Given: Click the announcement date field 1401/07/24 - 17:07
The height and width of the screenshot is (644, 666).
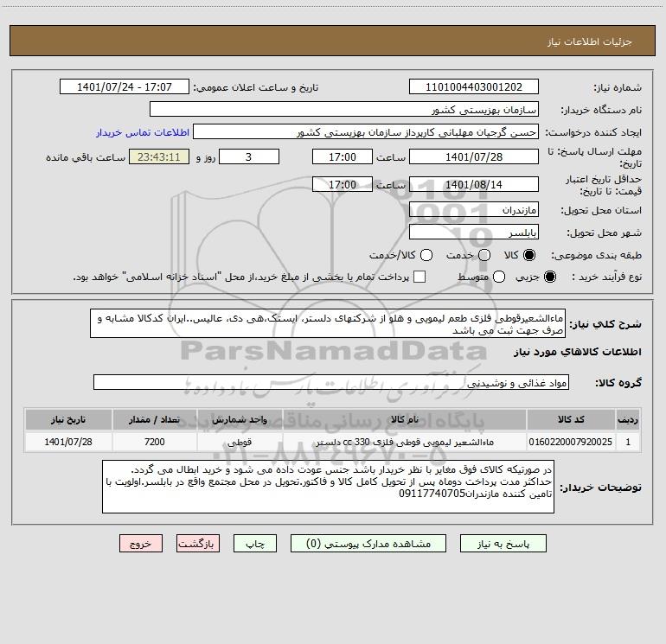Looking at the screenshot, I should (125, 87).
